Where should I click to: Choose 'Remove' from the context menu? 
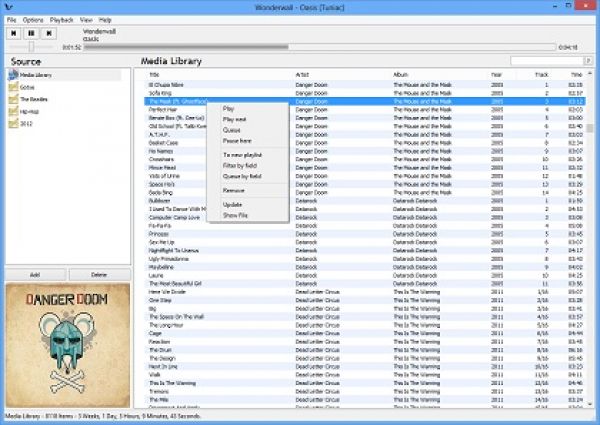[233, 189]
